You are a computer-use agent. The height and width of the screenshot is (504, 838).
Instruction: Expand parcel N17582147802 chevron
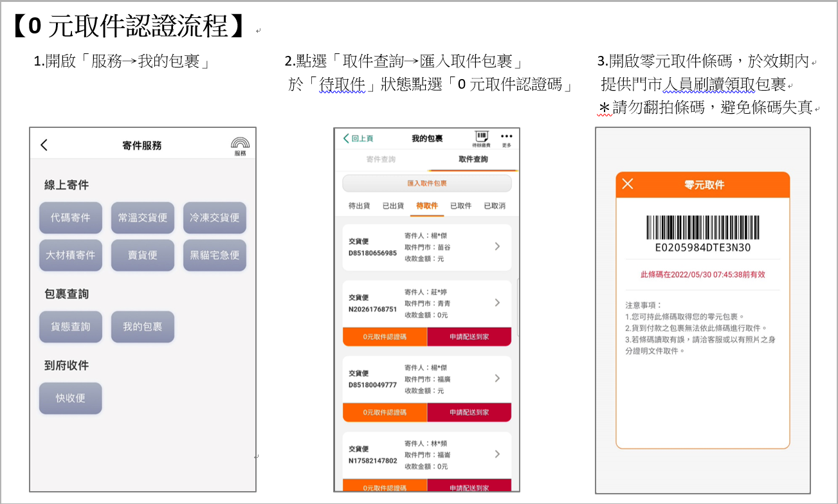[x=497, y=455]
